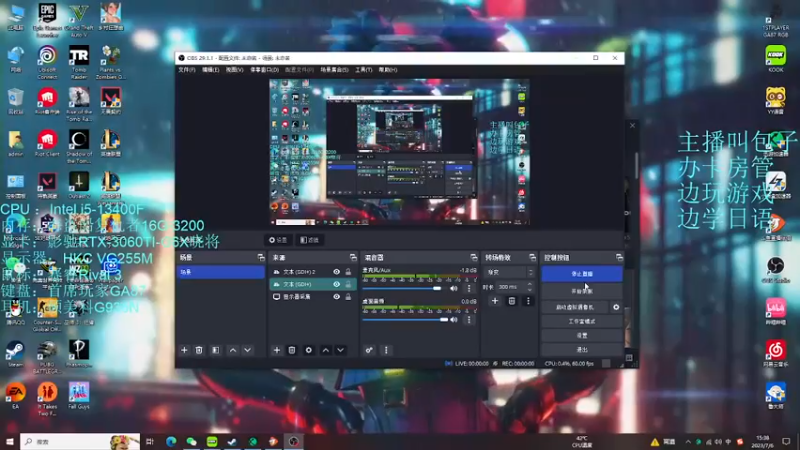800x450 pixels.
Task: Pop out the Audio Mixer dock panel
Action: 473,257
